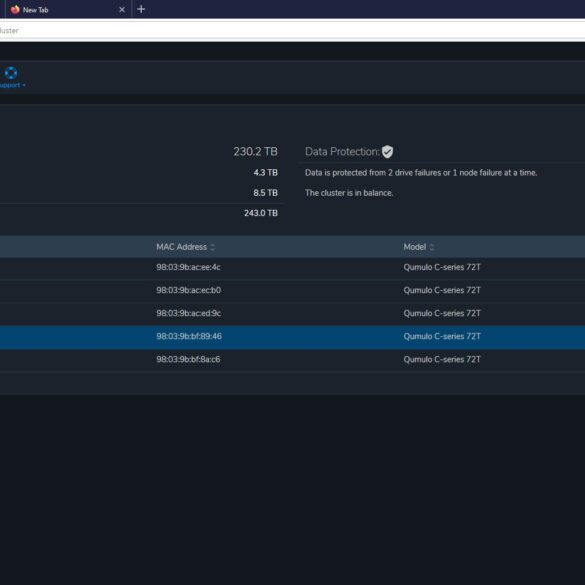585x585 pixels.
Task: Click the Firefox logo on New Tab
Action: coord(15,10)
